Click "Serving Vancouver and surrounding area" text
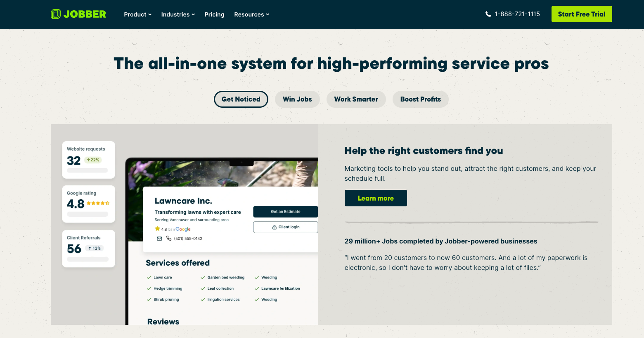644x338 pixels. pos(192,220)
